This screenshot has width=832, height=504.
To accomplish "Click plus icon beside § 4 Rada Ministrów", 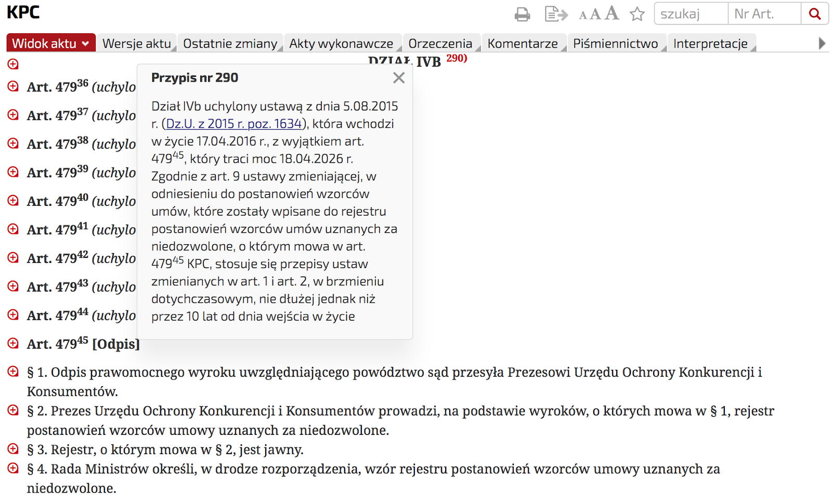I will coord(13,468).
